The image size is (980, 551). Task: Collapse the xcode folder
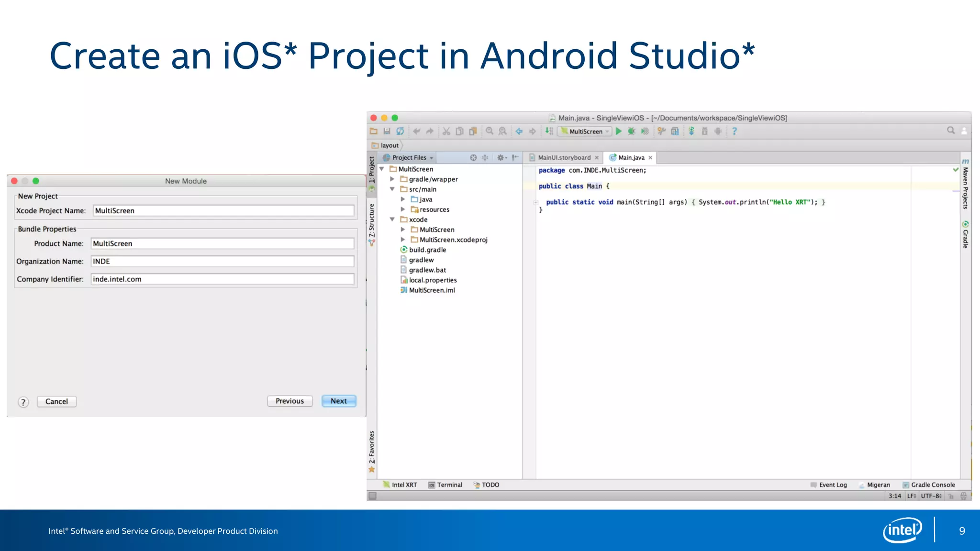[392, 219]
